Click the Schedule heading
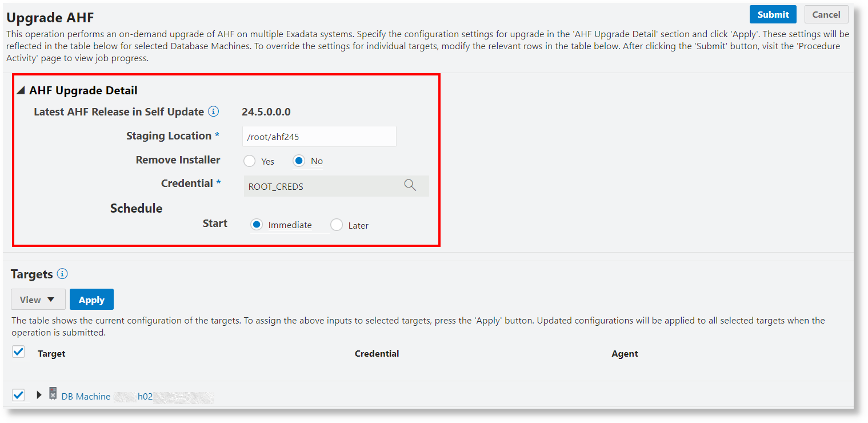Viewport: 868px width, 423px height. 136,208
